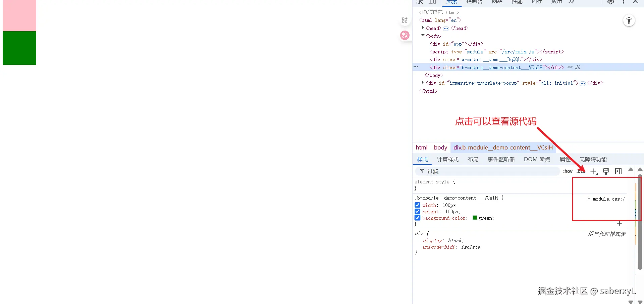644x304 pixels.
Task: Show more DevTools tabs via double chevron
Action: [x=571, y=2]
